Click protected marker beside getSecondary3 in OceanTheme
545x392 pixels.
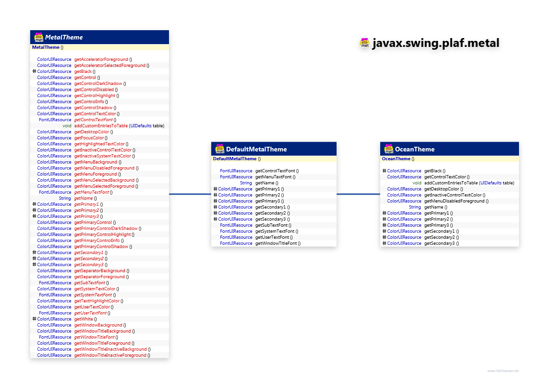[384, 243]
